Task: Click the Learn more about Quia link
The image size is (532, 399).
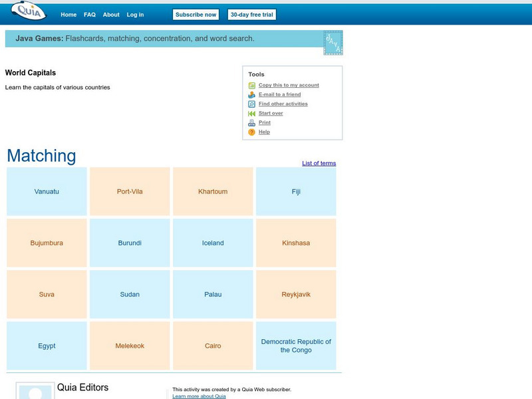Action: click(x=199, y=396)
